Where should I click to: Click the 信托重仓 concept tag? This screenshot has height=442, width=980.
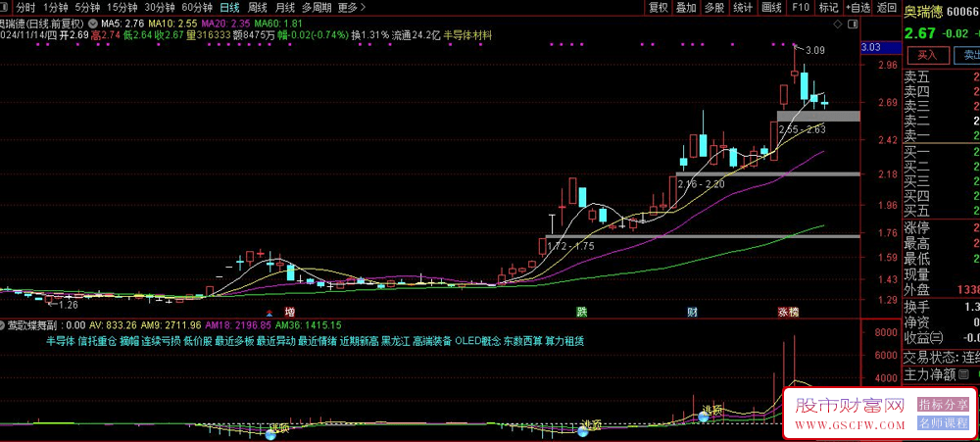(97, 341)
